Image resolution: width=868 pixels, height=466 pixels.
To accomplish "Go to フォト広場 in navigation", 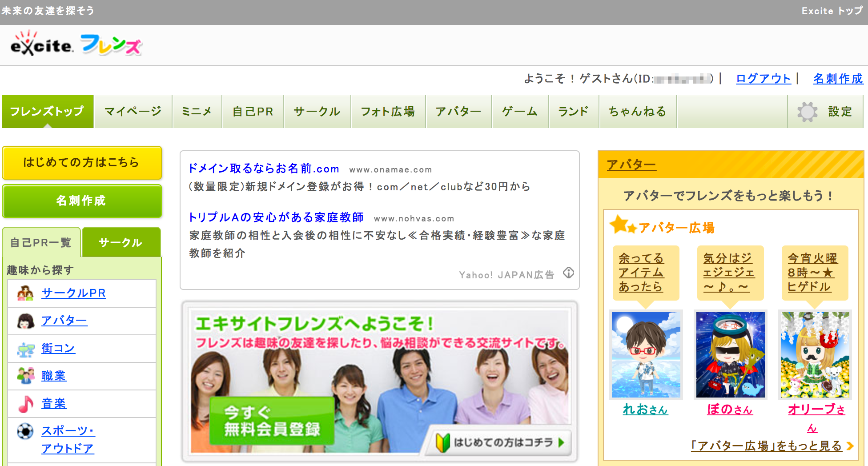I will pos(388,112).
